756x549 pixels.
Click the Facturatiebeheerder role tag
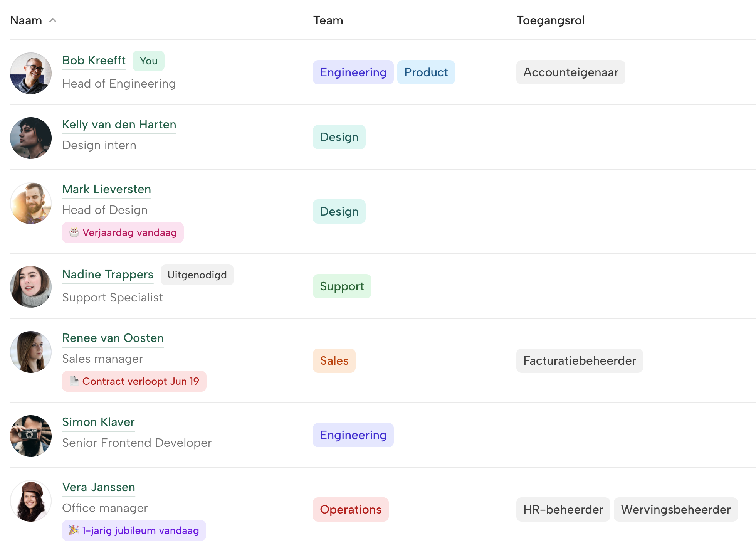[580, 361]
